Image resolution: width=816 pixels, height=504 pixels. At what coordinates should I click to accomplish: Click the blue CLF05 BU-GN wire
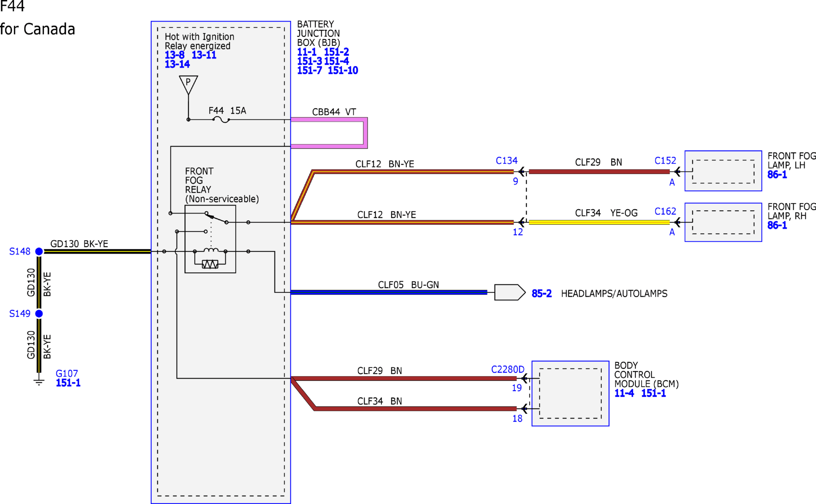(x=389, y=293)
